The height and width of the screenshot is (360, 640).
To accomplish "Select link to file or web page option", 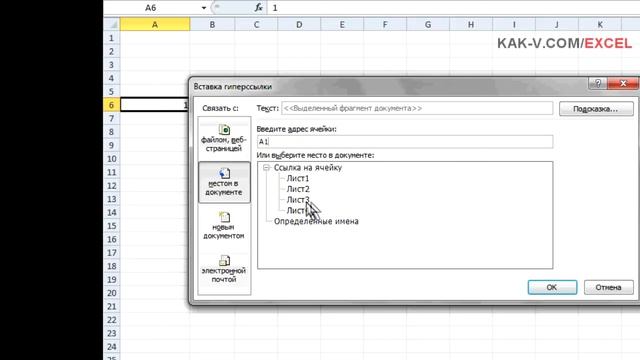I will [x=224, y=139].
